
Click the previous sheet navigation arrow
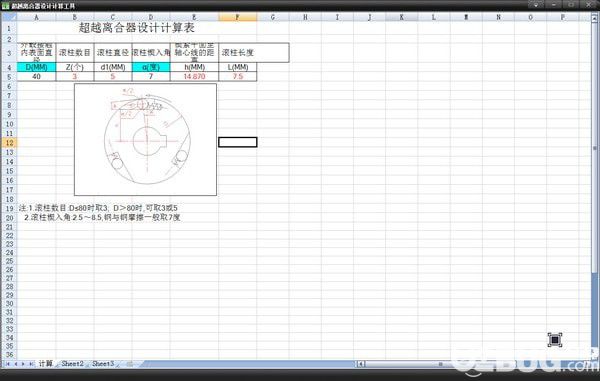[16, 364]
